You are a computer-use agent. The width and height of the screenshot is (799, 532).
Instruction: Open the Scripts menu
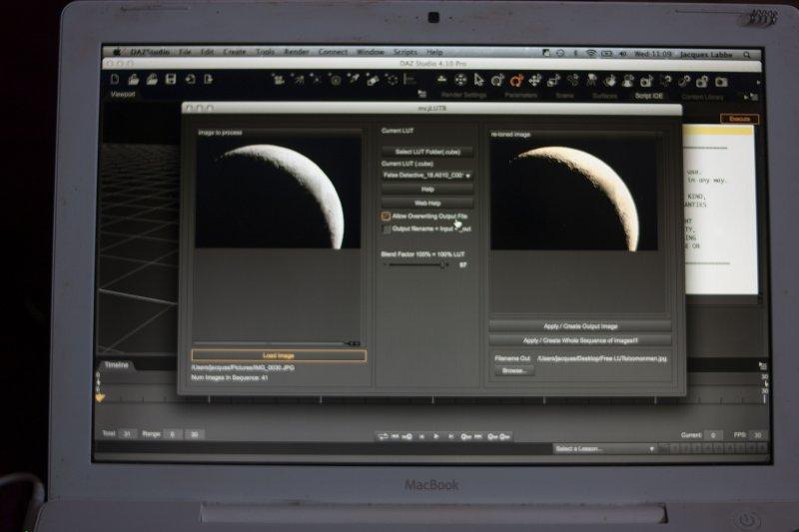pyautogui.click(x=405, y=52)
